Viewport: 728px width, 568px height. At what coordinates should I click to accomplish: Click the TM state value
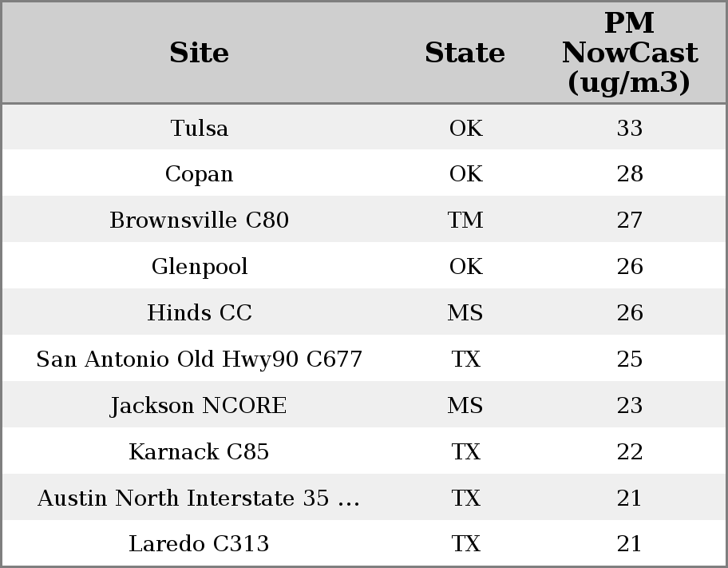pos(465,220)
